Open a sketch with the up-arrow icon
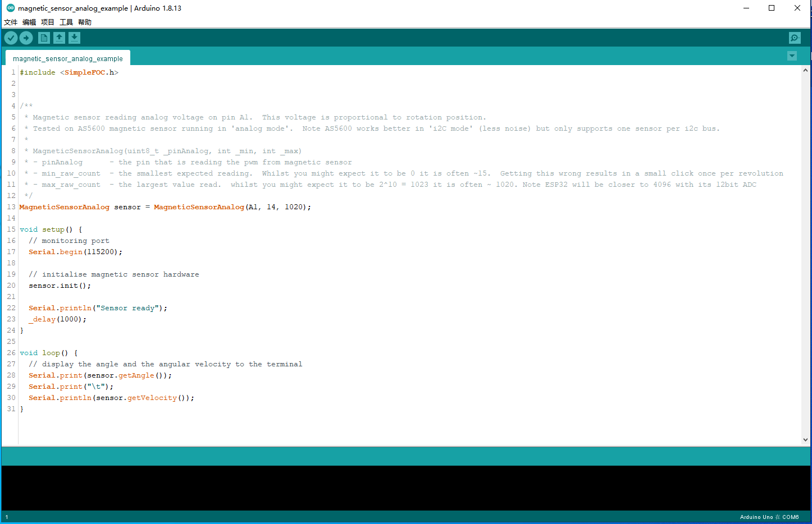The image size is (812, 524). (59, 38)
